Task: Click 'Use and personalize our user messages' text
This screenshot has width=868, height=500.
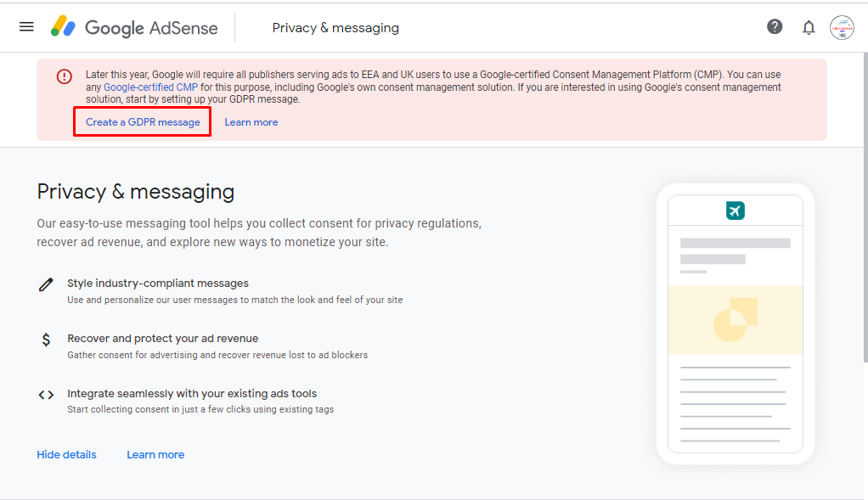Action: click(x=234, y=300)
